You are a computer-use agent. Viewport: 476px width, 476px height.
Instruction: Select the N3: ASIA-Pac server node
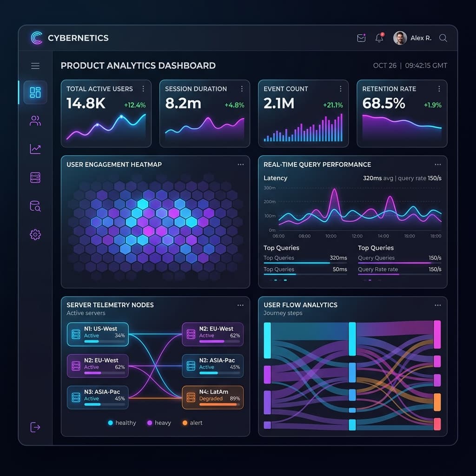click(98, 397)
